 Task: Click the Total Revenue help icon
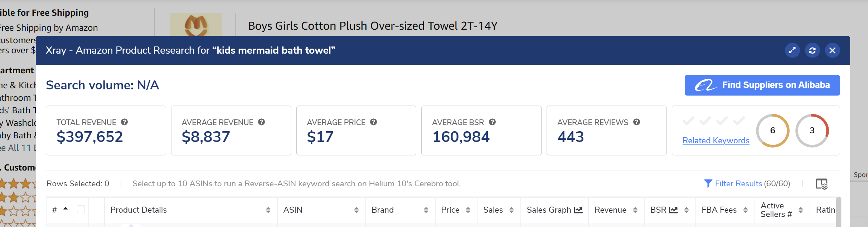coord(124,122)
